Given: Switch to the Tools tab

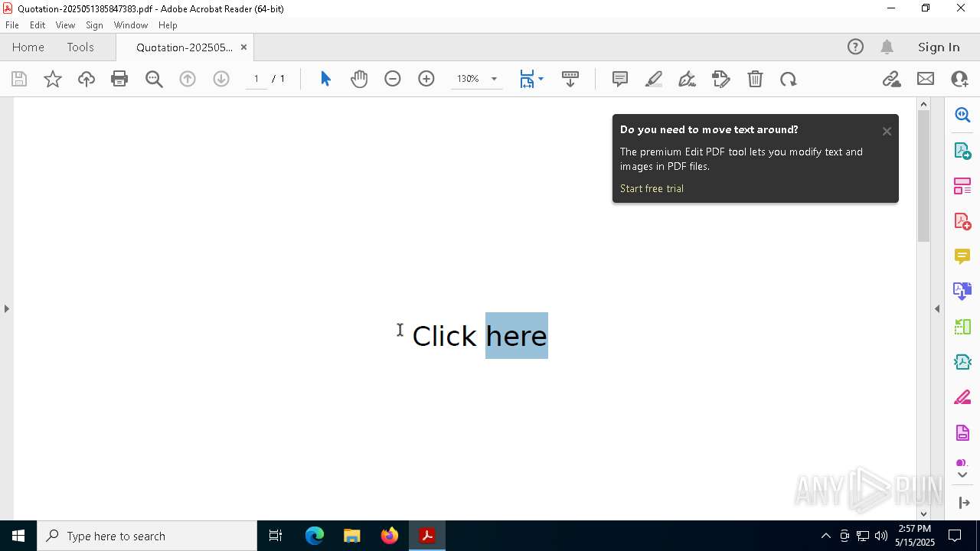Looking at the screenshot, I should [x=80, y=47].
